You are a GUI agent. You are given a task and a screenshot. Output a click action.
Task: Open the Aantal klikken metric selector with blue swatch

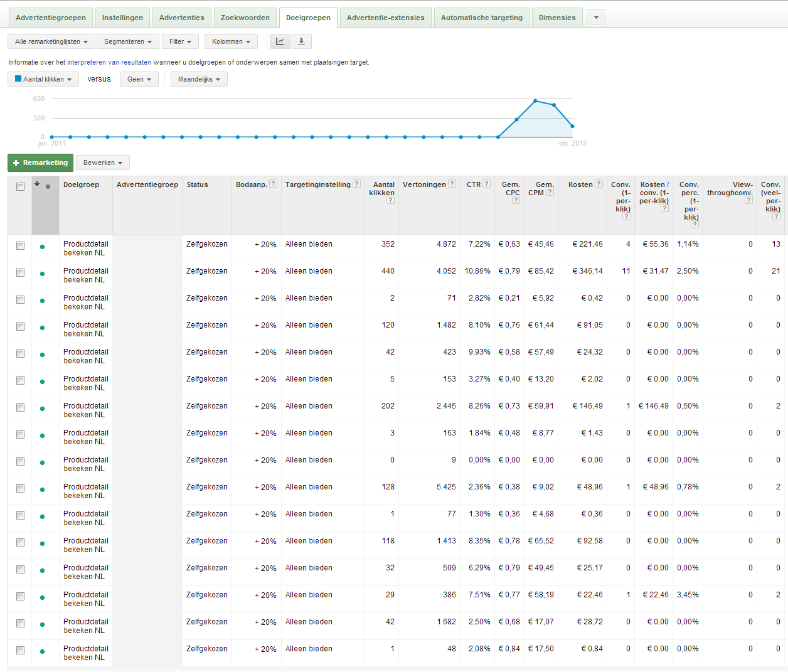(x=43, y=79)
